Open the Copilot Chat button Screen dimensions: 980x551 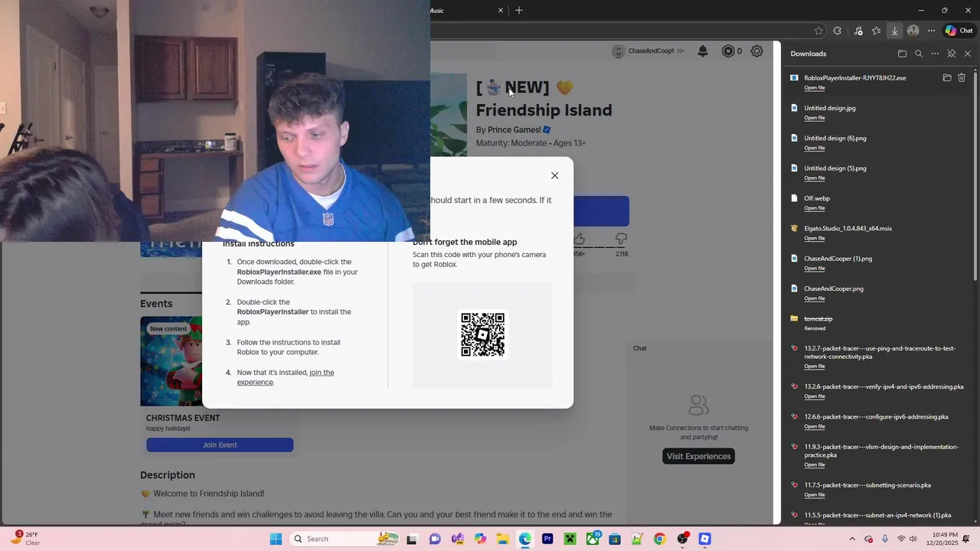[x=959, y=31]
